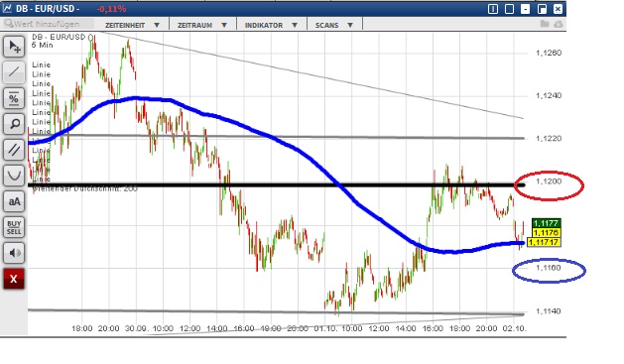Open the ZEITRAUM dropdown
The width and height of the screenshot is (624, 364).
[202, 25]
